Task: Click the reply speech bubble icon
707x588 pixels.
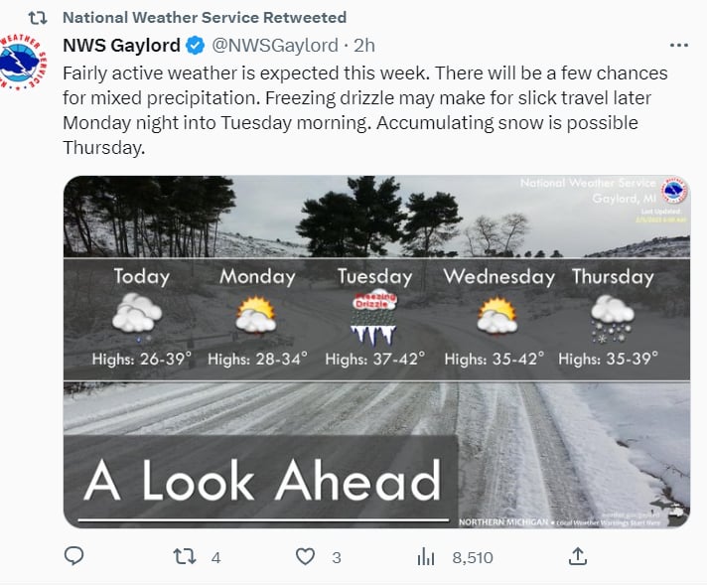Action: [73, 556]
